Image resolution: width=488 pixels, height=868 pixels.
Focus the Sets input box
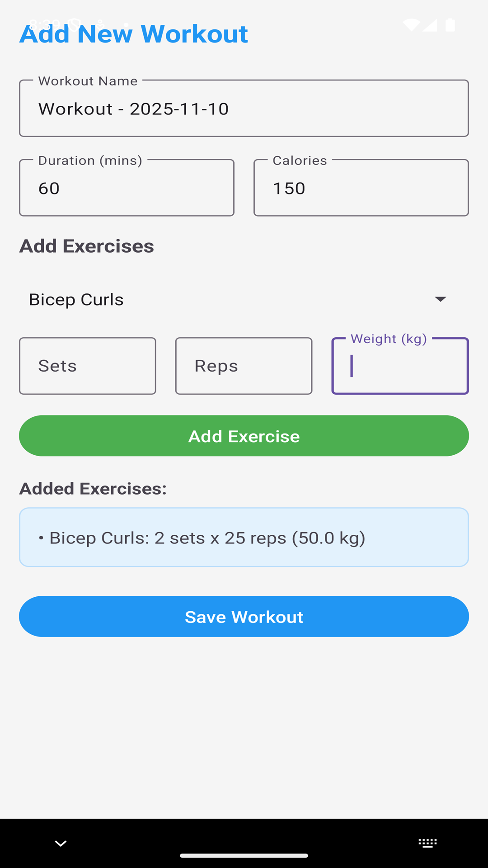(x=88, y=366)
